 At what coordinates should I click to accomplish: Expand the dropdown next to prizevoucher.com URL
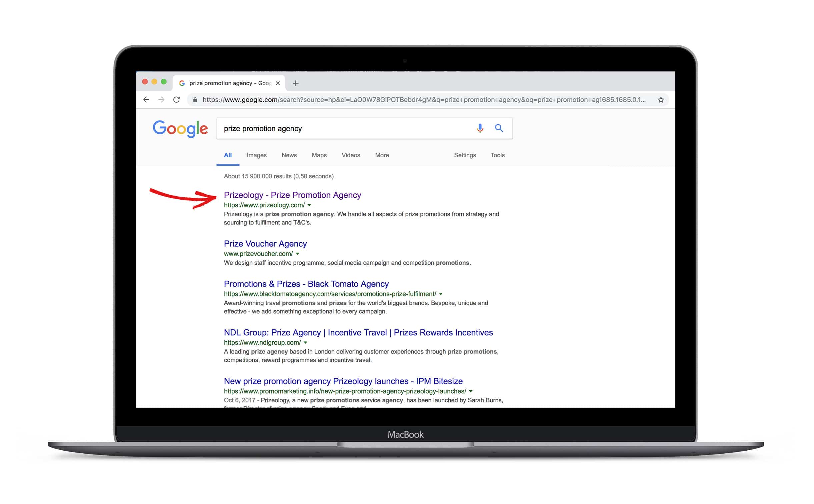coord(297,254)
